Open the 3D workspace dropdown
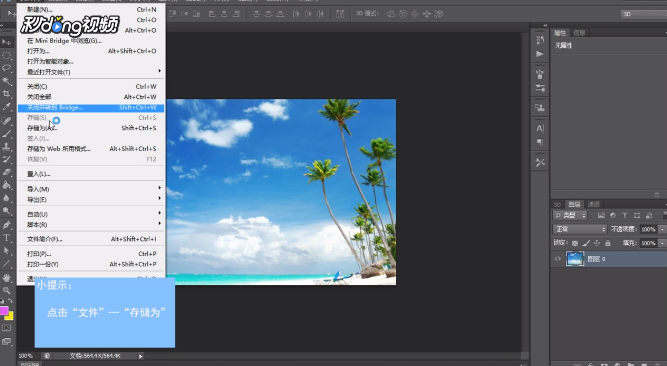 (x=643, y=14)
